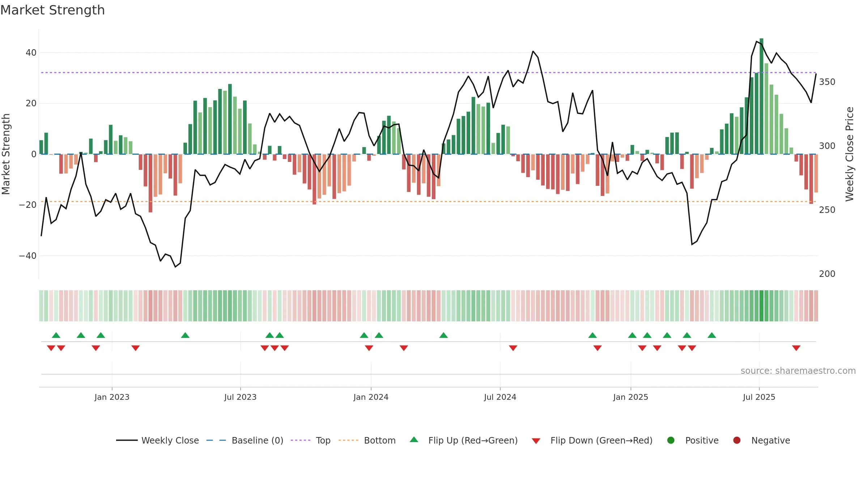Click the 250 price axis label
This screenshot has width=868, height=488.
827,210
